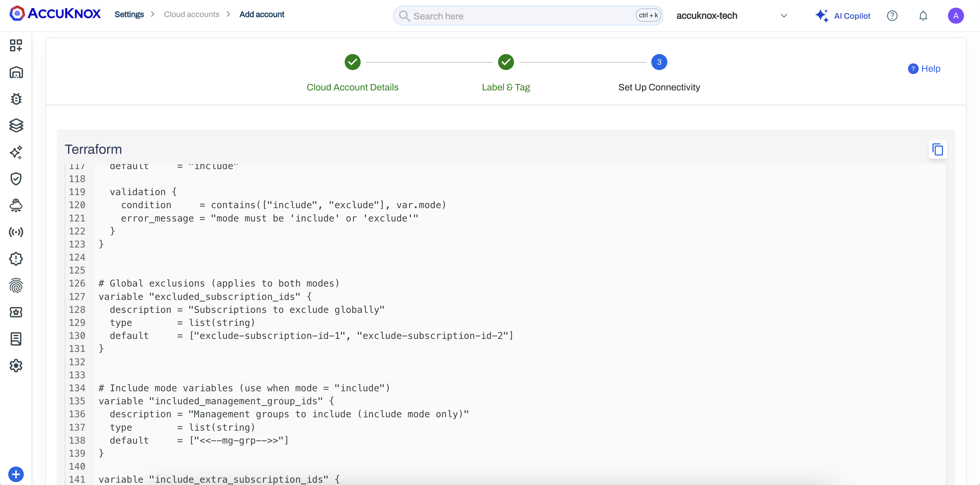Open the reports document sidebar icon
The image size is (980, 485).
(x=16, y=339)
